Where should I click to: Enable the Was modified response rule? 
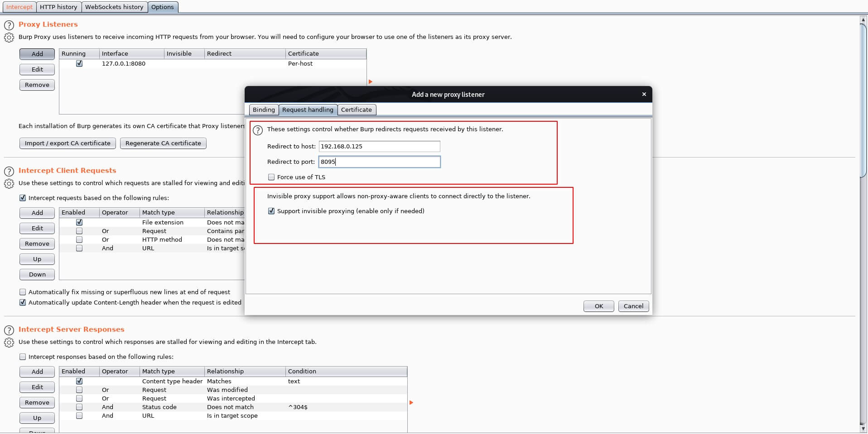click(79, 390)
